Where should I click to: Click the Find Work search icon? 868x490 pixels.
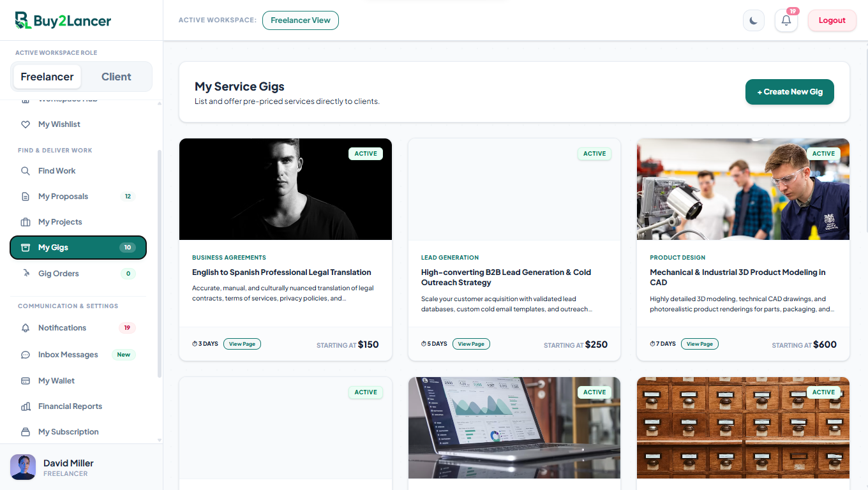pos(26,171)
